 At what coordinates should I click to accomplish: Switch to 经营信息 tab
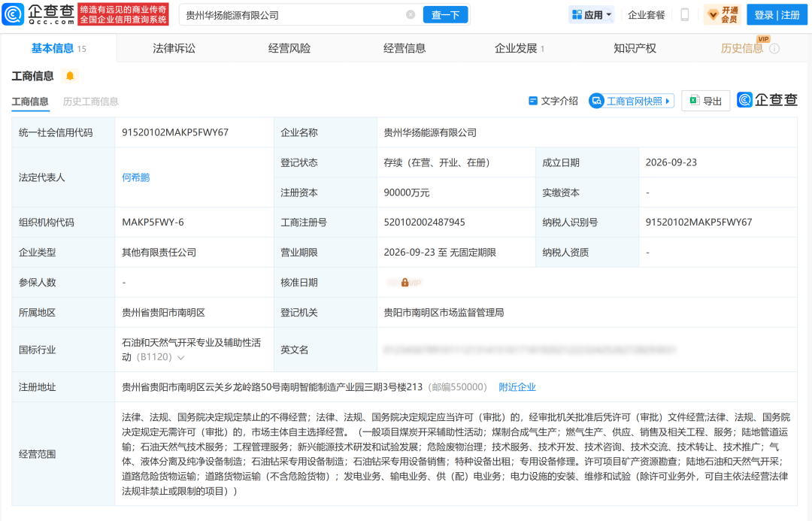404,48
